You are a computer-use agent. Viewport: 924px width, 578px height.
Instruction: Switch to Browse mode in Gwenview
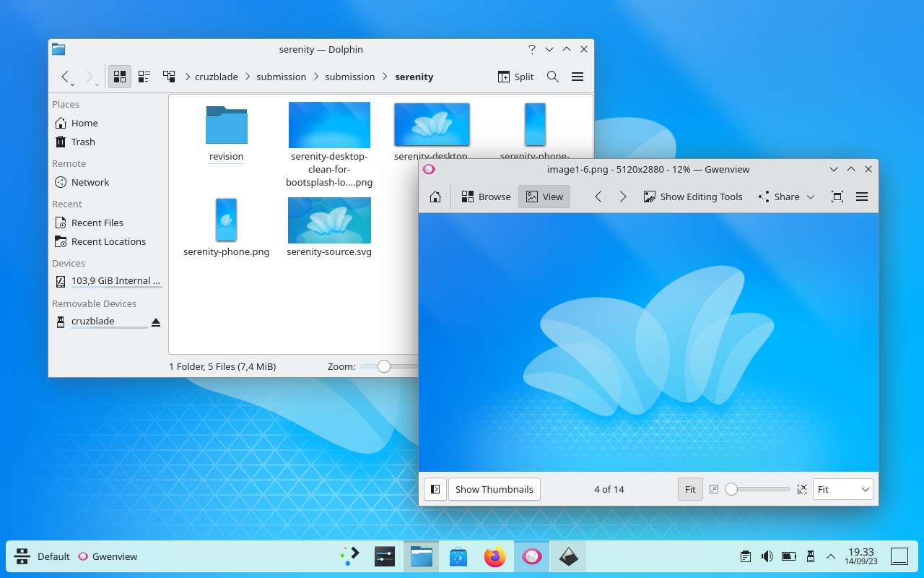coord(485,197)
